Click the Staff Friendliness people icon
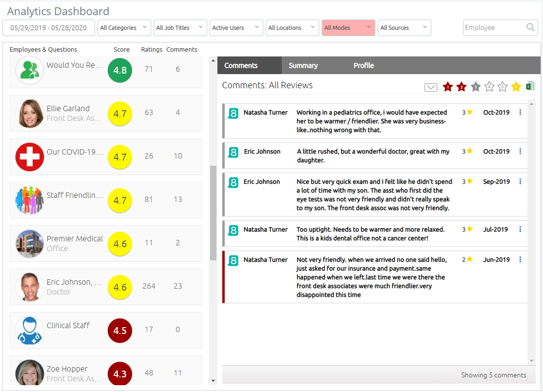Screen dimensions: 543x392 coord(30,200)
